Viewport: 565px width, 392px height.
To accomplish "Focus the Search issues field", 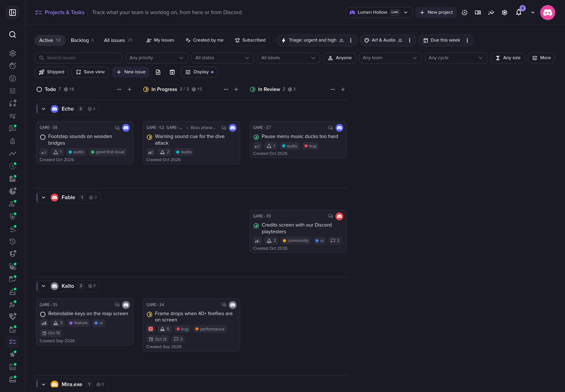I will 78,58.
